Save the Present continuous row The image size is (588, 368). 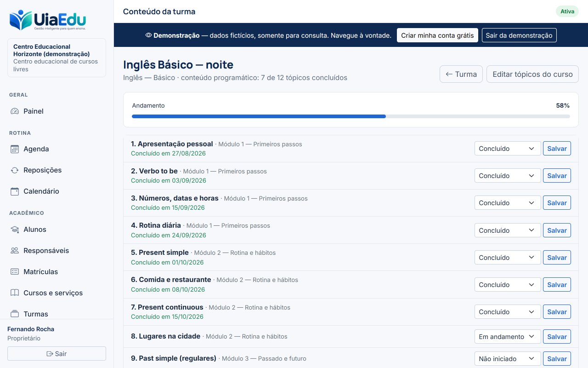pos(557,312)
